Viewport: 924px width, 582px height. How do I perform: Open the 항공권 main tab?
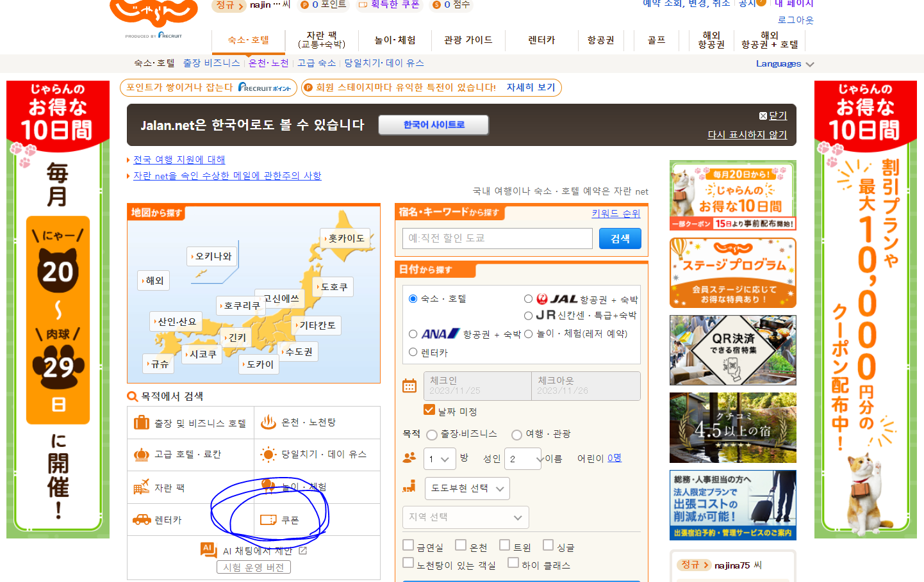click(x=601, y=40)
